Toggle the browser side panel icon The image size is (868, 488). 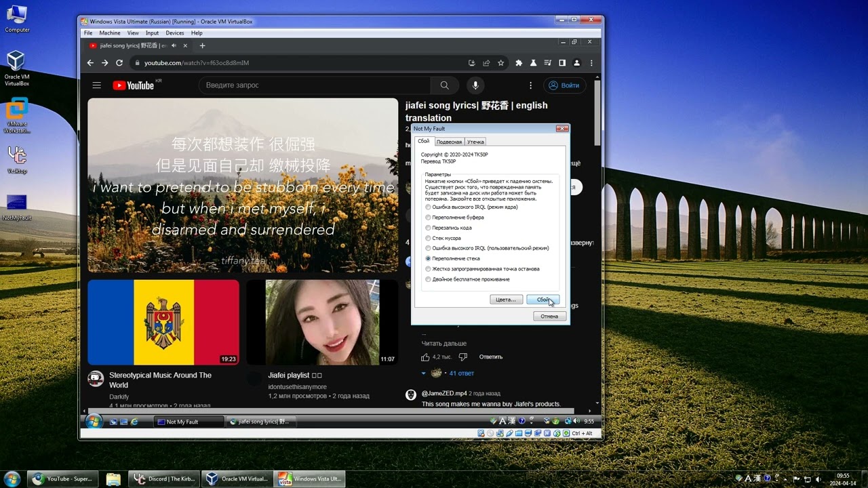click(x=562, y=63)
